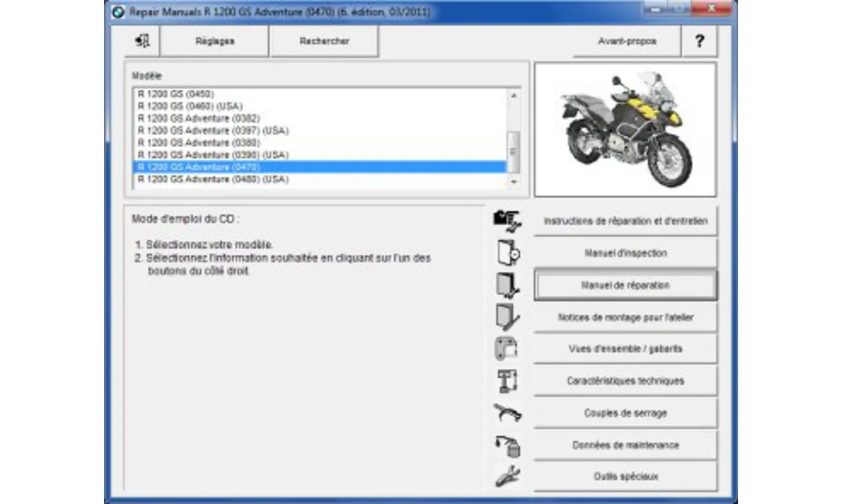
Task: Click the motorcycle preview image
Action: 625,130
